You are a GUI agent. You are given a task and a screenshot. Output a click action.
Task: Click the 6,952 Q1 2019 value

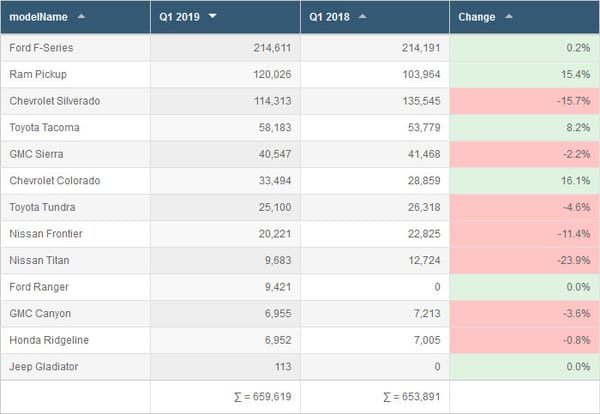pyautogui.click(x=278, y=340)
